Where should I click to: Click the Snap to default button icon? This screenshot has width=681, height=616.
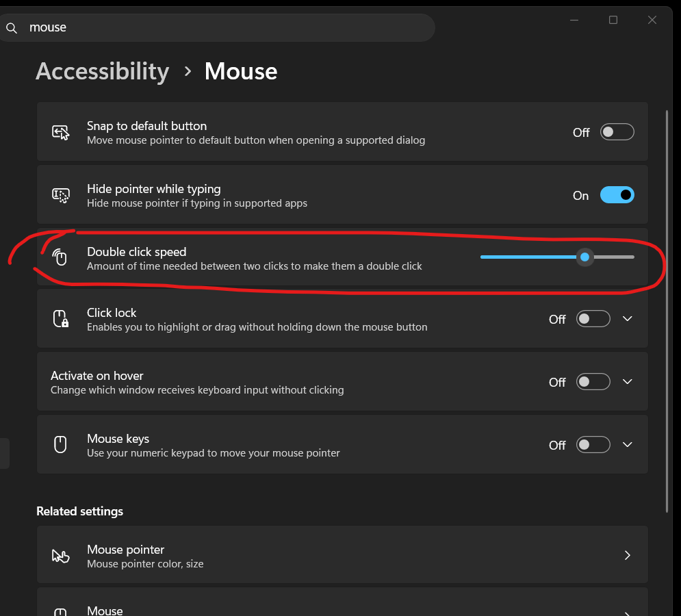61,132
